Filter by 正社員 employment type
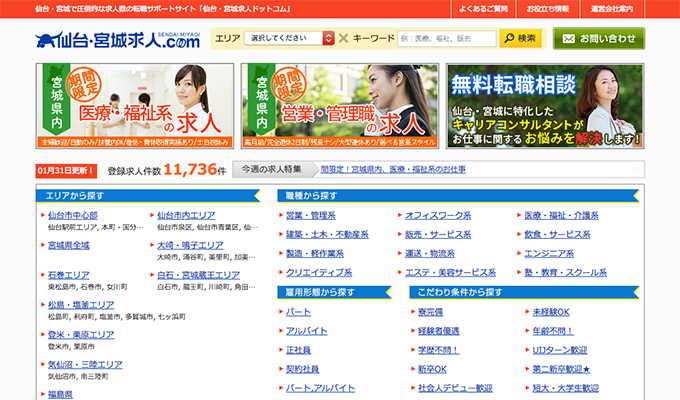This screenshot has height=400, width=680. pyautogui.click(x=298, y=350)
